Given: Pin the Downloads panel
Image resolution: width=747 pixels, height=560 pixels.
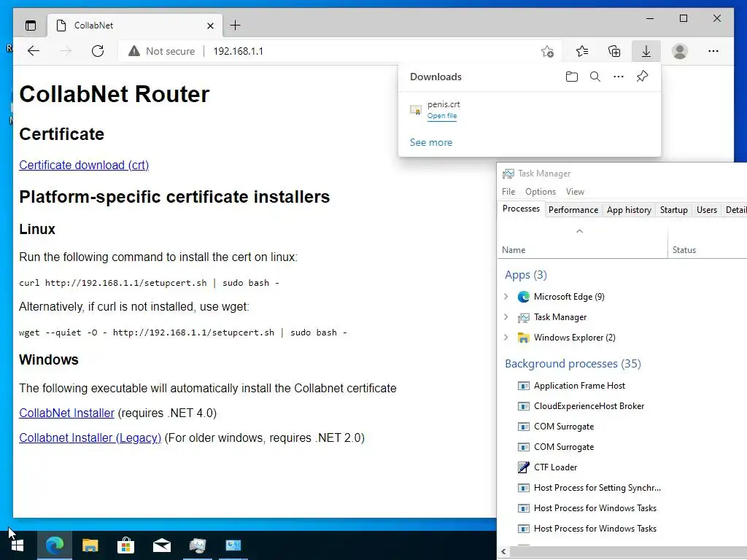Looking at the screenshot, I should click(x=642, y=76).
